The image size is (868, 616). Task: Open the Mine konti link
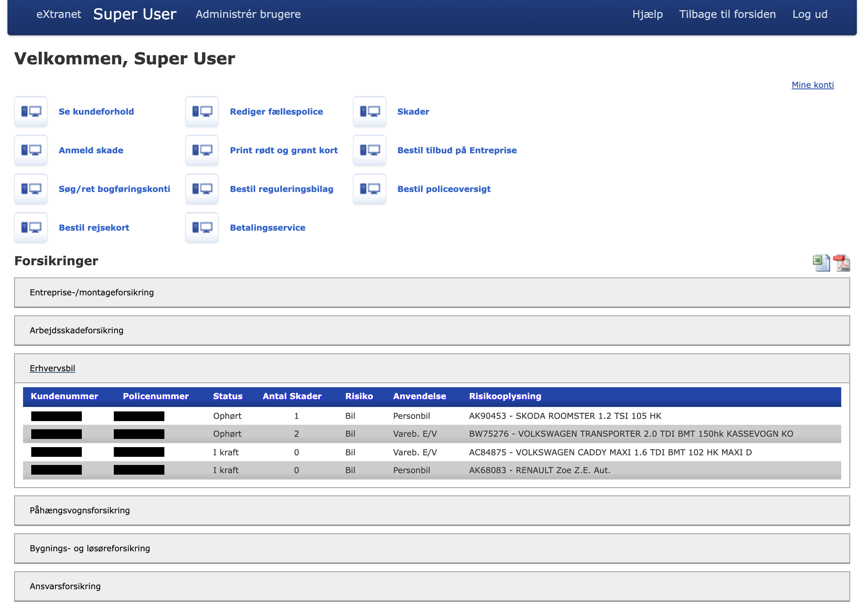point(812,85)
